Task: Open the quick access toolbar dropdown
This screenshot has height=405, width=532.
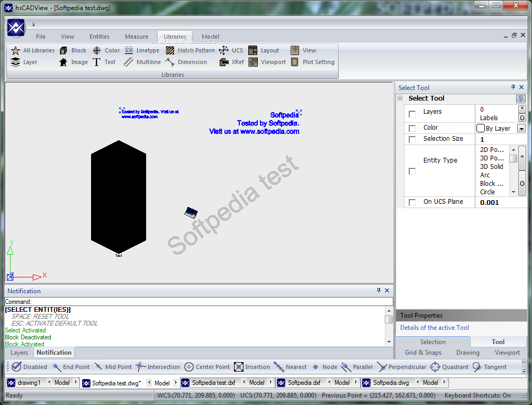Action: coord(33,24)
